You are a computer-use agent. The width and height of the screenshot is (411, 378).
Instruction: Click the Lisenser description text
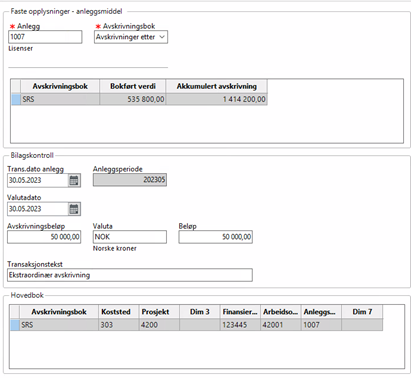(x=21, y=49)
